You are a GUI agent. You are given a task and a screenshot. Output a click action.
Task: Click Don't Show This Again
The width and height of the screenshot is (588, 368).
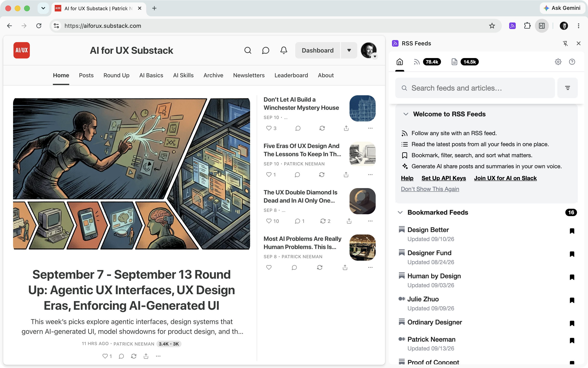(430, 189)
